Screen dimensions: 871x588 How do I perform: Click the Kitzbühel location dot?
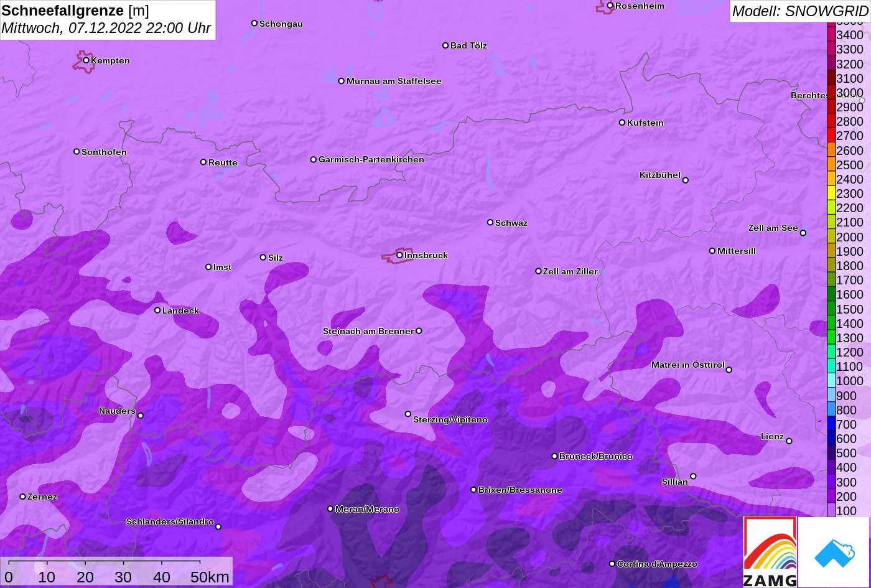[686, 180]
